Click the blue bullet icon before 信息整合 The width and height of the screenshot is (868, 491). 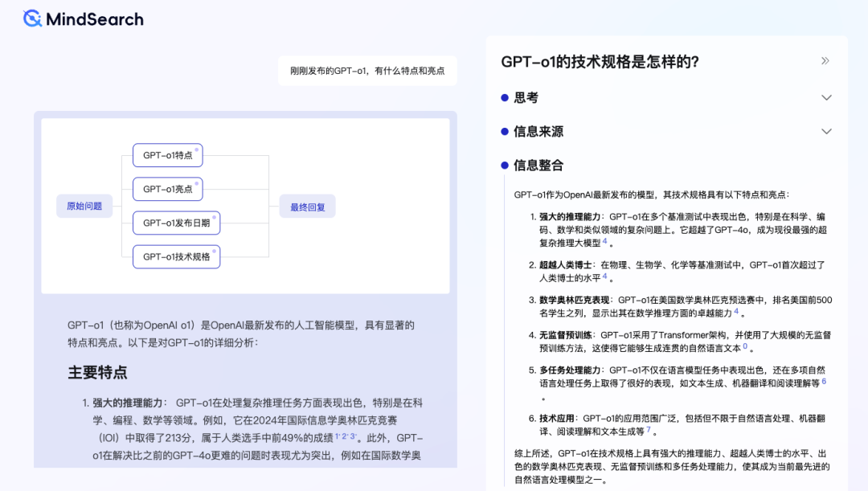coord(506,166)
